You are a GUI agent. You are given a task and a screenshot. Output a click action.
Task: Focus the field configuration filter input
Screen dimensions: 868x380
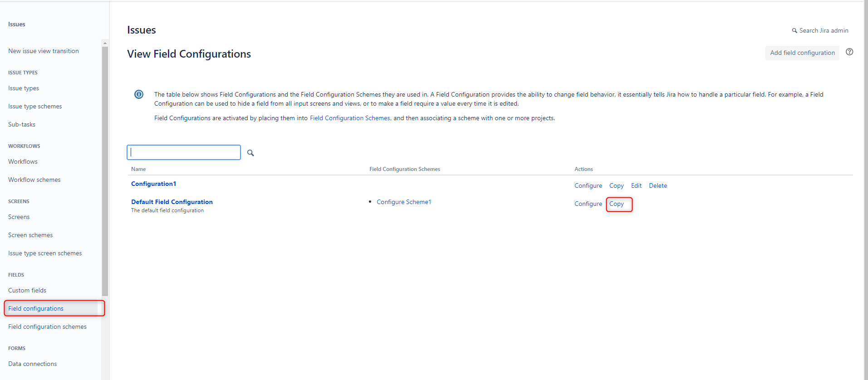pos(184,152)
